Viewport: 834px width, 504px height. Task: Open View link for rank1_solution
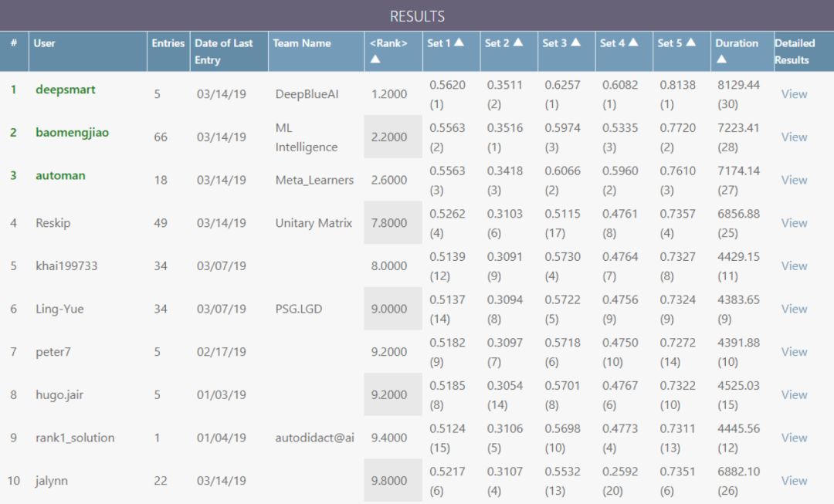click(794, 438)
